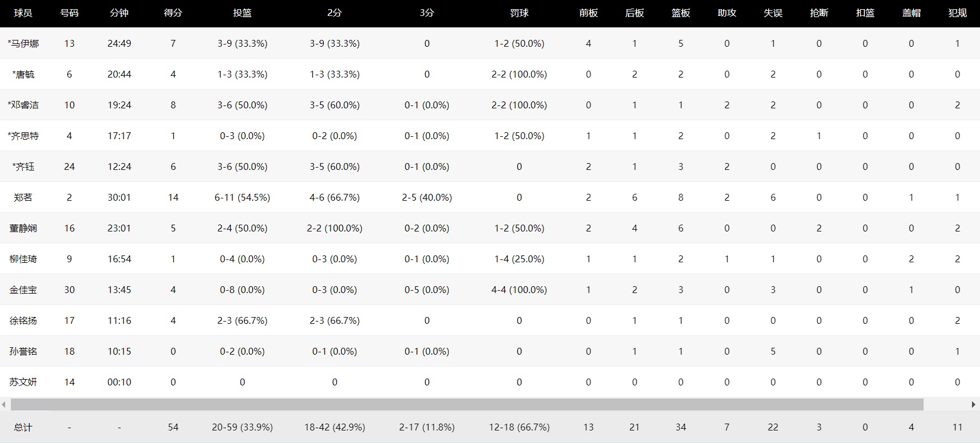Viewport: 980px width, 443px height.
Task: Select the 3分 column header
Action: pos(427,13)
